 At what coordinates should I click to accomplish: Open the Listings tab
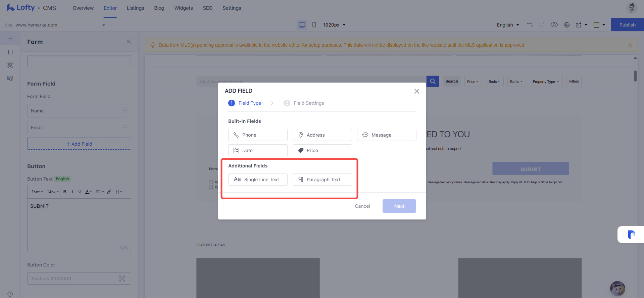135,8
